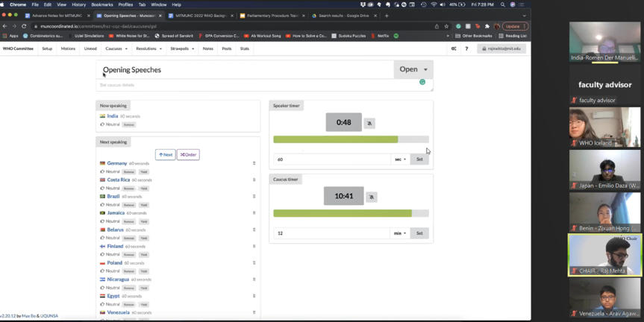Click the Max Bo footer link
This screenshot has width=644, height=322.
(29, 316)
